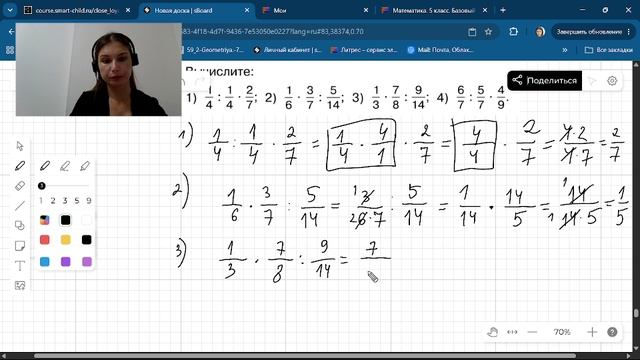Choose the pencil pen style
The width and height of the screenshot is (640, 360).
(x=65, y=166)
